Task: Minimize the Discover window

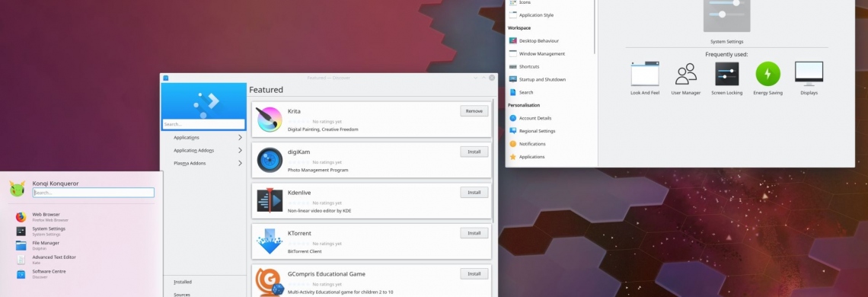Action: click(x=476, y=78)
